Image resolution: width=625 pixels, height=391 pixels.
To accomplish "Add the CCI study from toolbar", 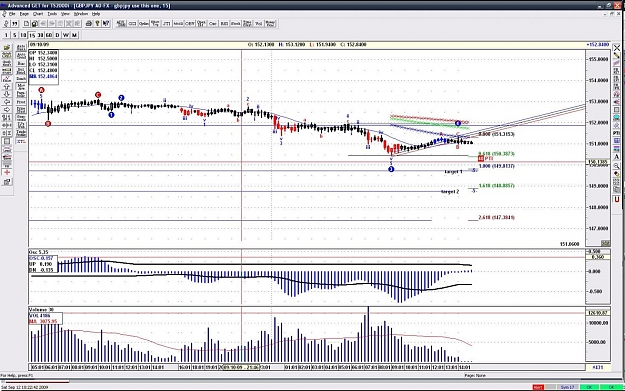I will tap(132, 24).
